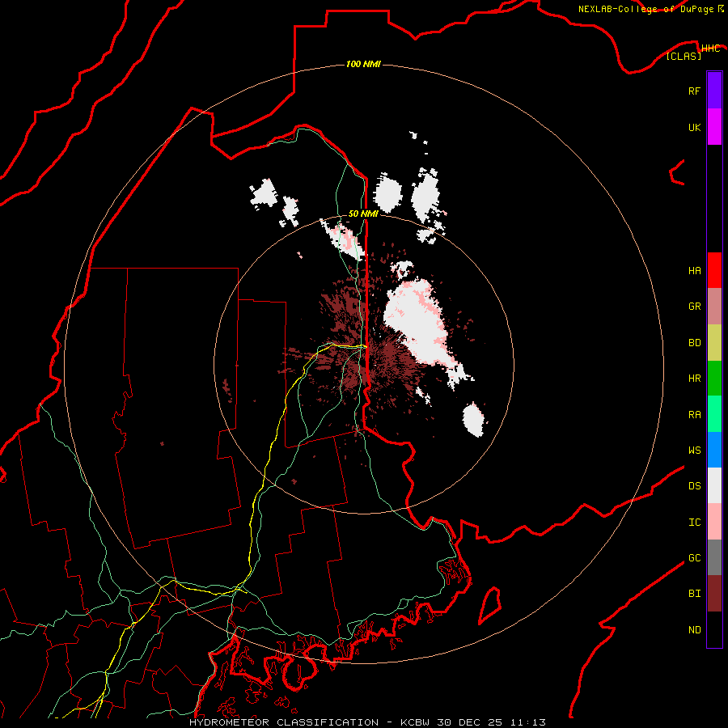Click the GC gray legend swatch
Screen dimensions: 728x728
714,557
